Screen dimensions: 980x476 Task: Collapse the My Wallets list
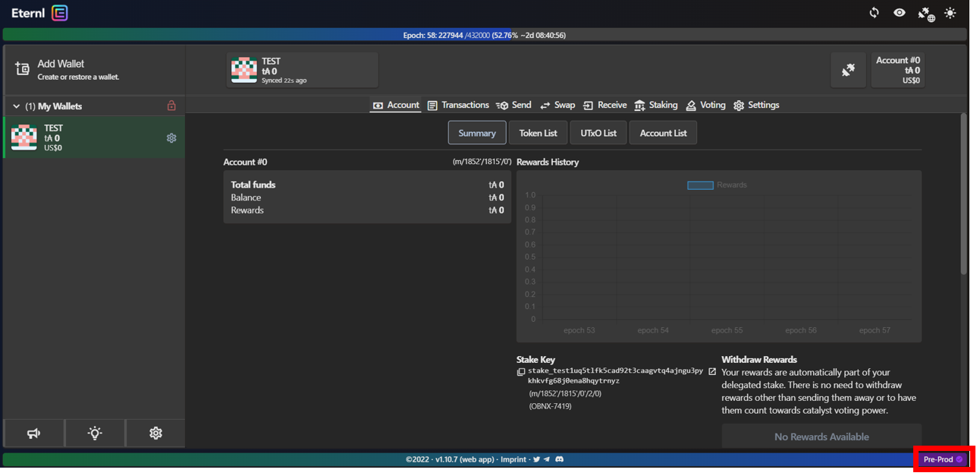[x=17, y=106]
